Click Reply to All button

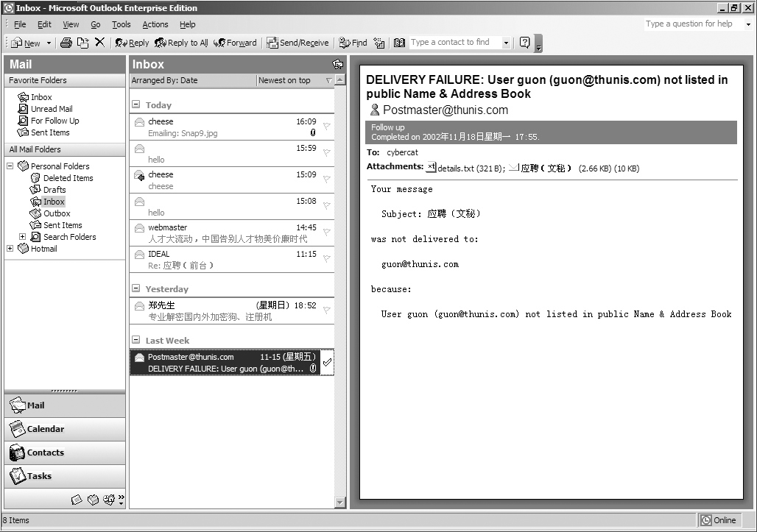click(181, 43)
